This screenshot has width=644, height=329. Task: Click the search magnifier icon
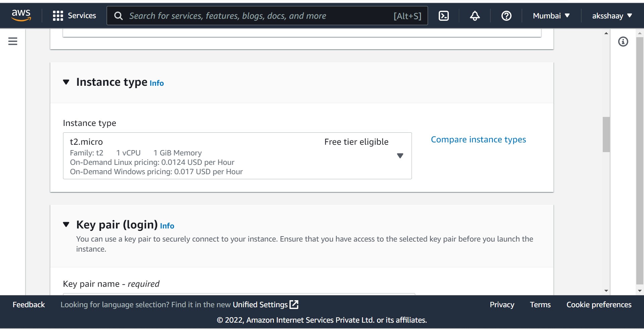coord(118,15)
